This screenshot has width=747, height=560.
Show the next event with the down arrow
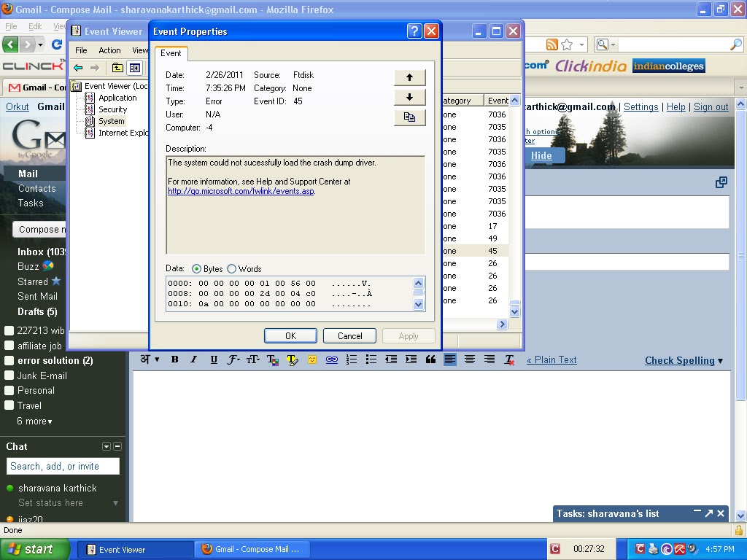[x=409, y=97]
